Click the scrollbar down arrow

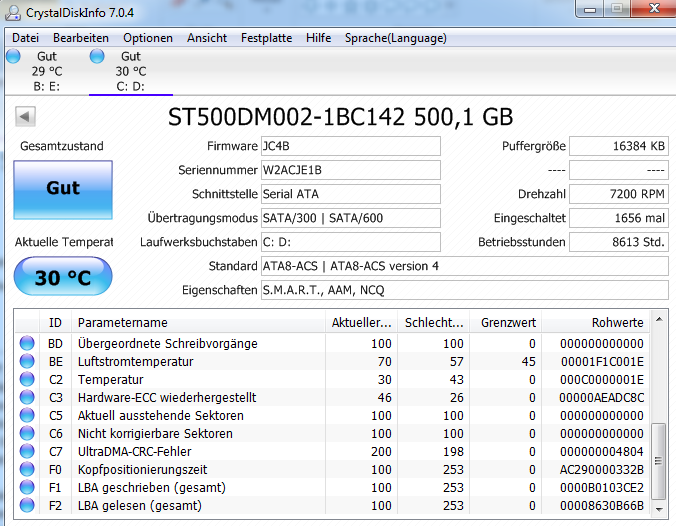(x=659, y=509)
